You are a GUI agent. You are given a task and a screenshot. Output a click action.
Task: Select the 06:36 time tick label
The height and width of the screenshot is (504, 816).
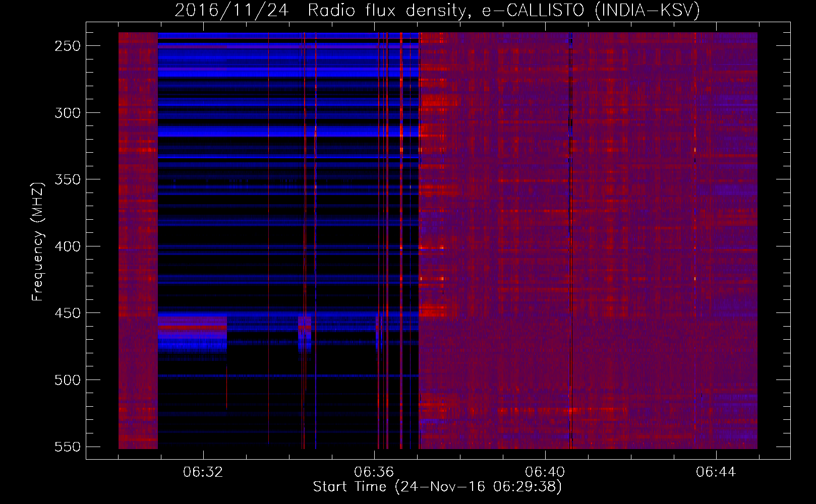374,472
